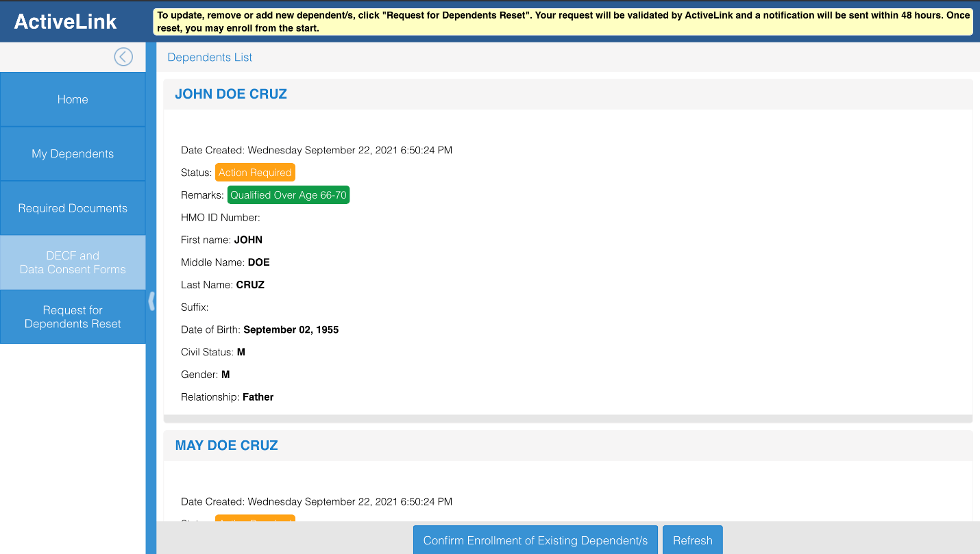The image size is (980, 554).
Task: Click the MAY DOE CRUZ card header
Action: (x=226, y=446)
